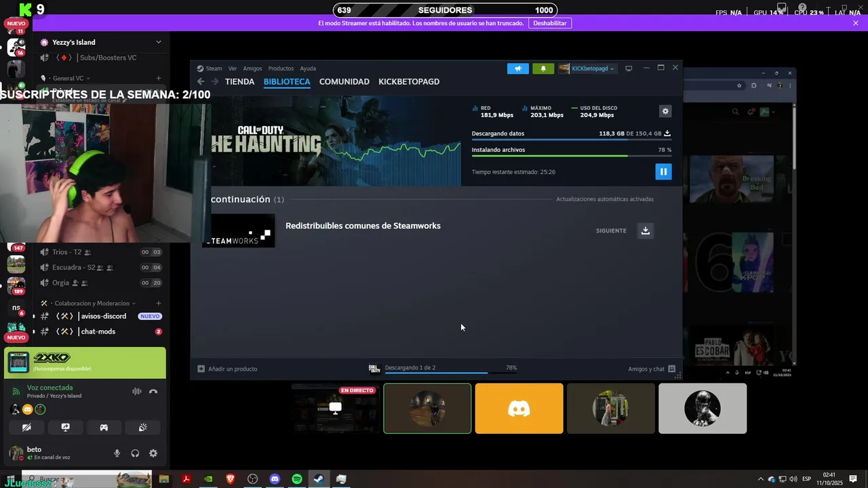Open Amigos y chat
Image resolution: width=868 pixels, height=488 pixels.
click(652, 369)
